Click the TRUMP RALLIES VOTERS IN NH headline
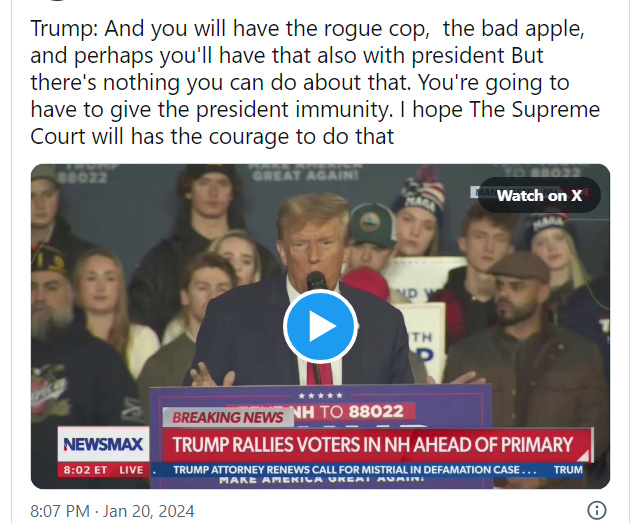Image resolution: width=633 pixels, height=523 pixels. (x=373, y=445)
